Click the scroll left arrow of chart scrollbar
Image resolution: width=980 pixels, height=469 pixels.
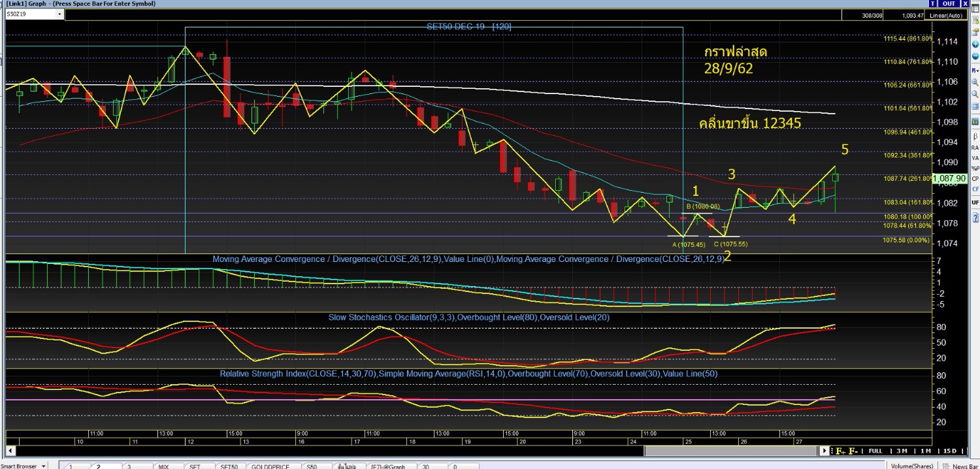click(x=10, y=451)
